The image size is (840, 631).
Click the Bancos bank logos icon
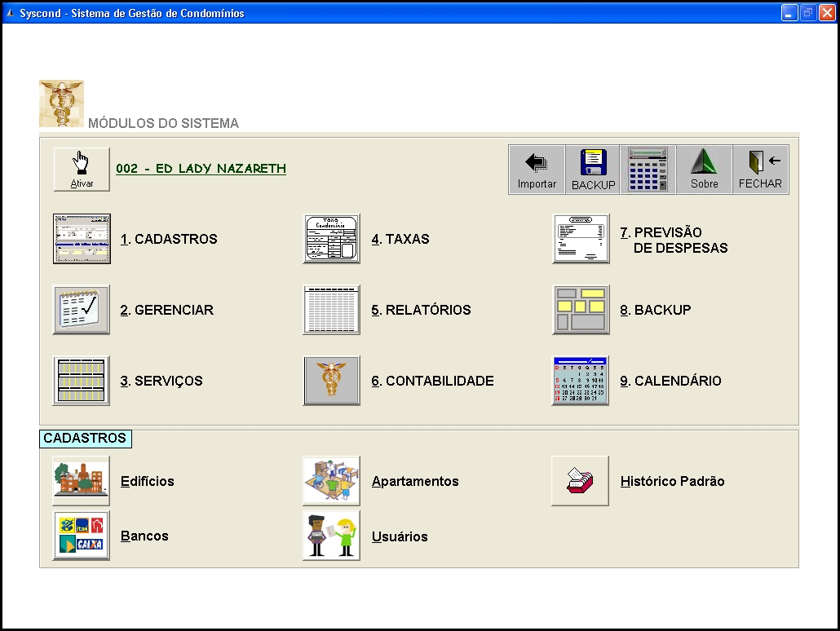pyautogui.click(x=82, y=536)
